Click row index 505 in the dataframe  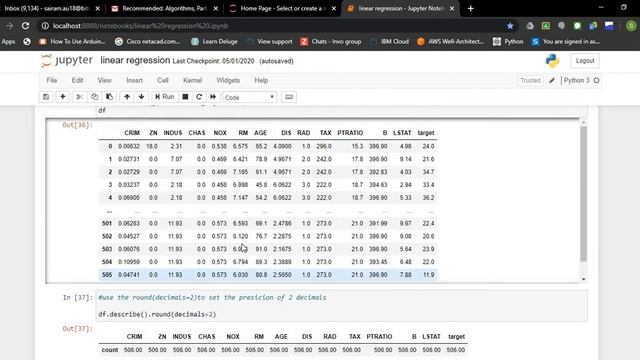[x=107, y=275]
